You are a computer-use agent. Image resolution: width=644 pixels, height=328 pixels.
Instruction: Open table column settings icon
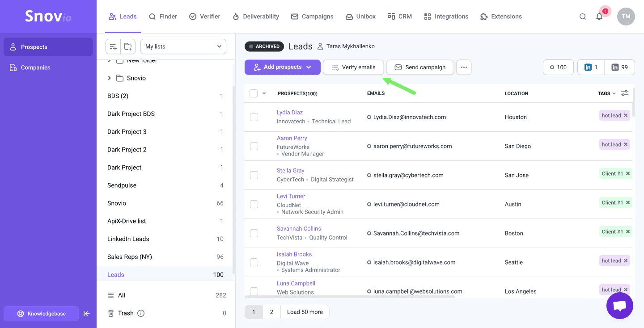coord(625,93)
